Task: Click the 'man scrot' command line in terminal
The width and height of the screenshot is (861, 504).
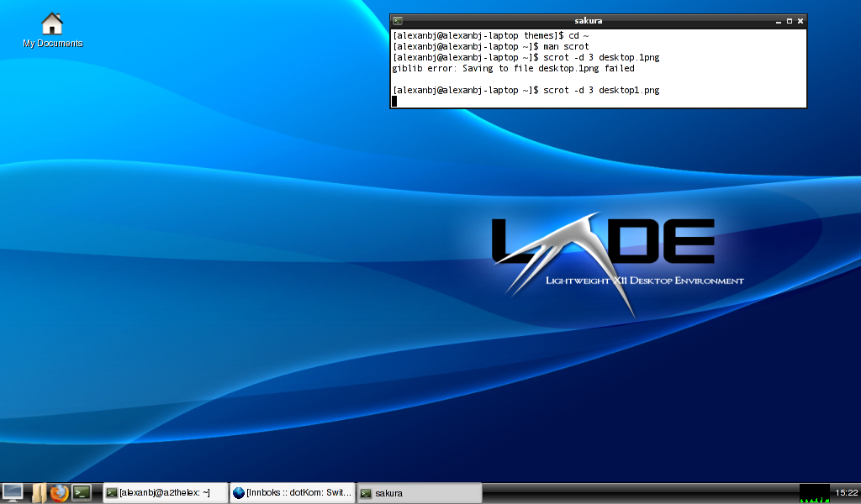Action: [x=491, y=46]
